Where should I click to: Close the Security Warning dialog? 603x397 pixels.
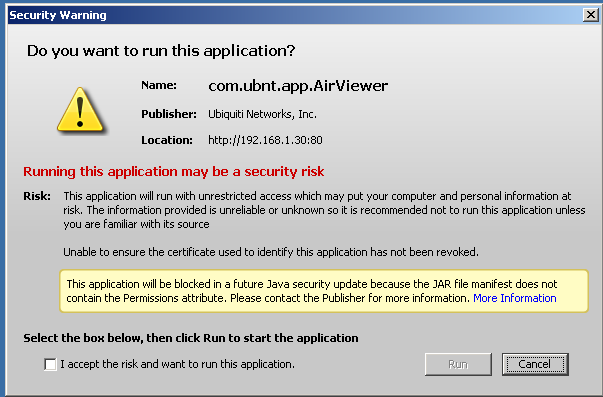click(590, 15)
